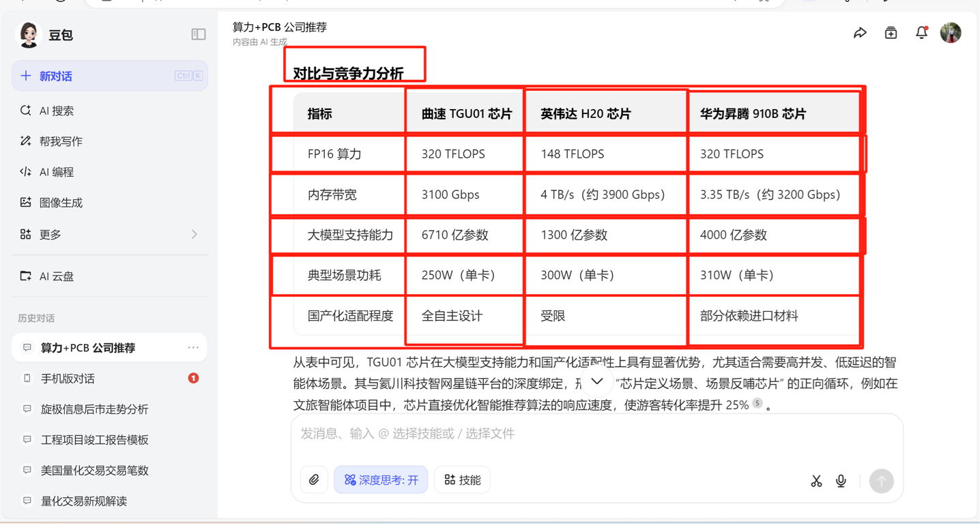This screenshot has width=980, height=524.
Task: Expand the 更多 menu chevron
Action: pos(194,234)
